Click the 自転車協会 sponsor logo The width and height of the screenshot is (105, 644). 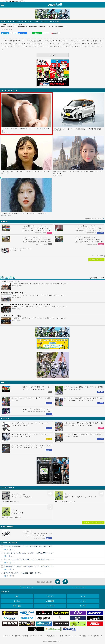point(44,618)
